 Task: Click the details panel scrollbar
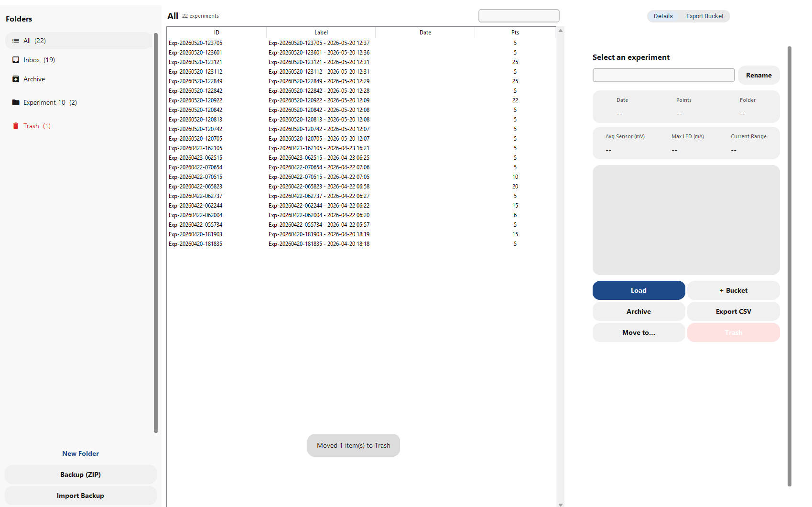(790, 266)
